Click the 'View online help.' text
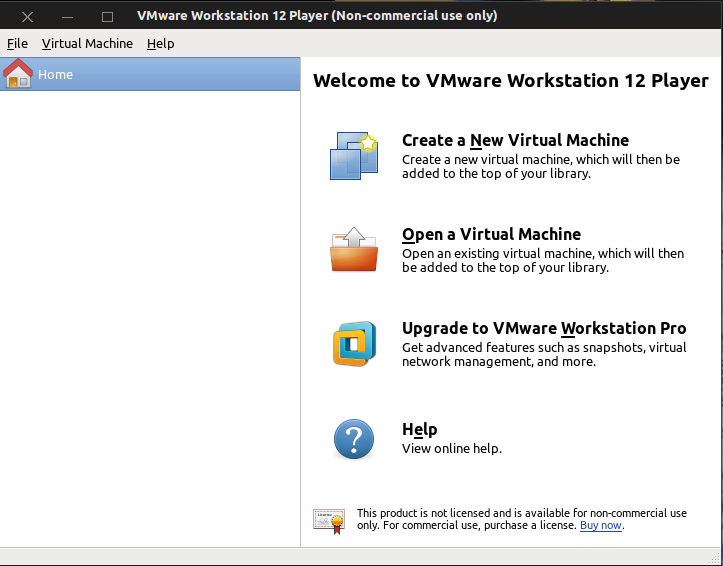 tap(451, 448)
